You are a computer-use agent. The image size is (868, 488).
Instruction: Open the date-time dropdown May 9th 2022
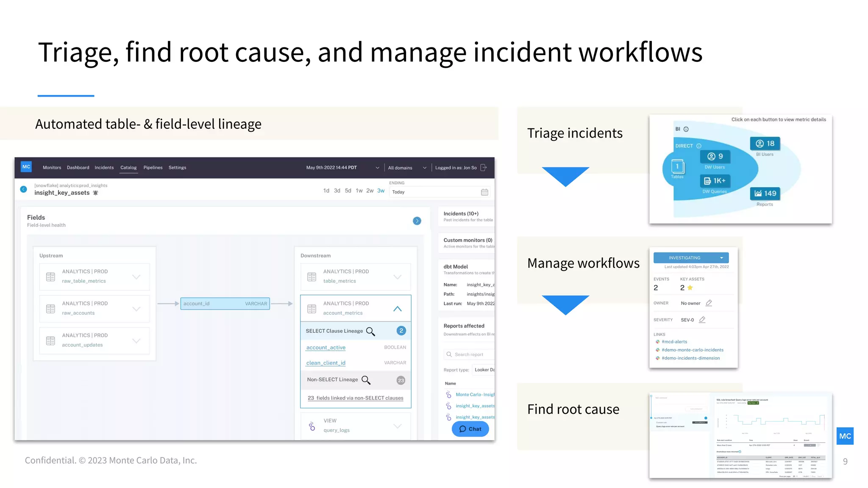(x=342, y=168)
